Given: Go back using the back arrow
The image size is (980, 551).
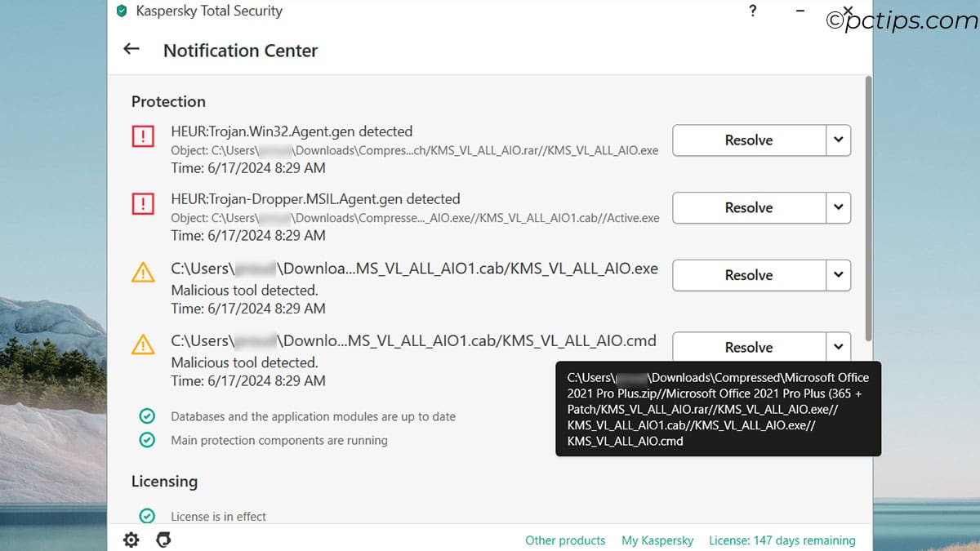Looking at the screenshot, I should click(131, 50).
